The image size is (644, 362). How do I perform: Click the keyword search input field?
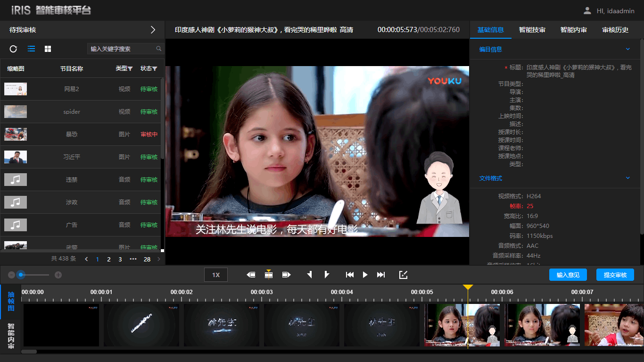click(123, 49)
